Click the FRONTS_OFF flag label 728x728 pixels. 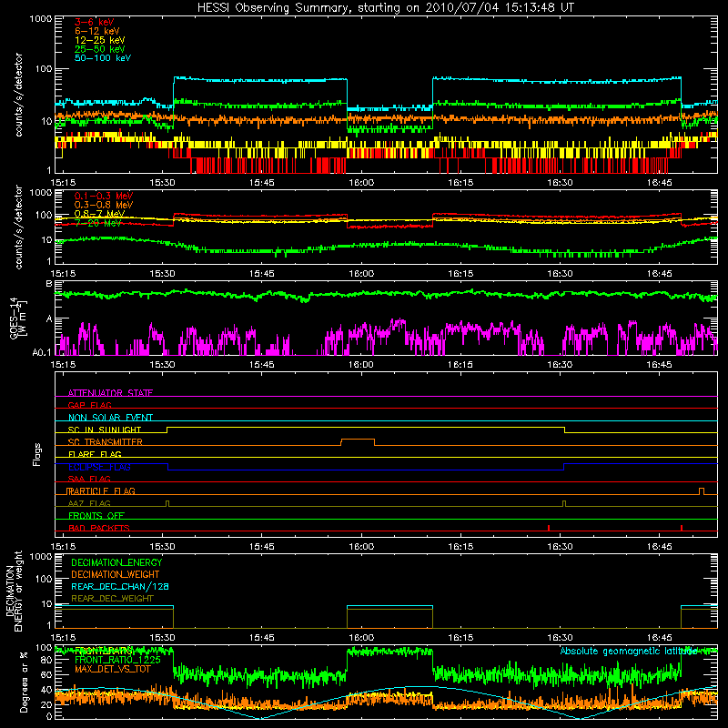click(96, 515)
